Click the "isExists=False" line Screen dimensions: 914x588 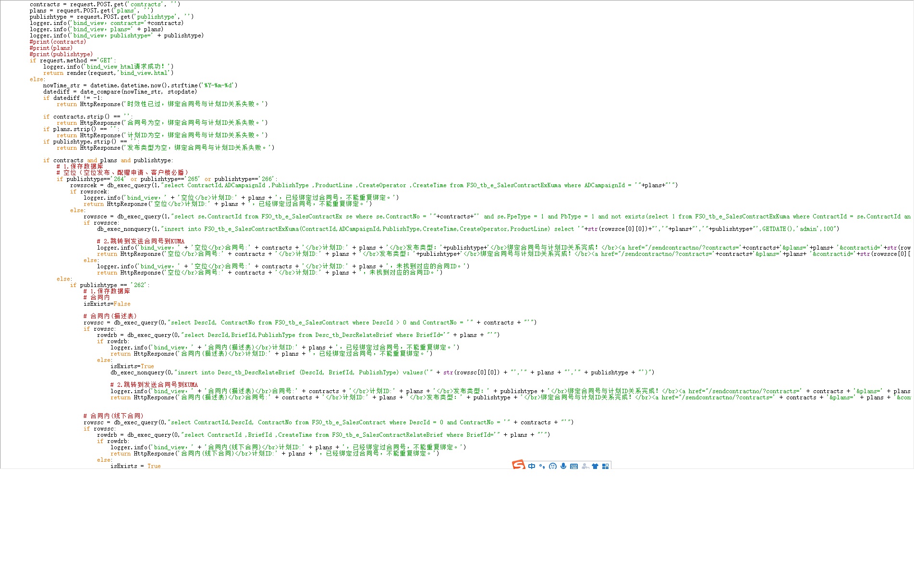[107, 304]
